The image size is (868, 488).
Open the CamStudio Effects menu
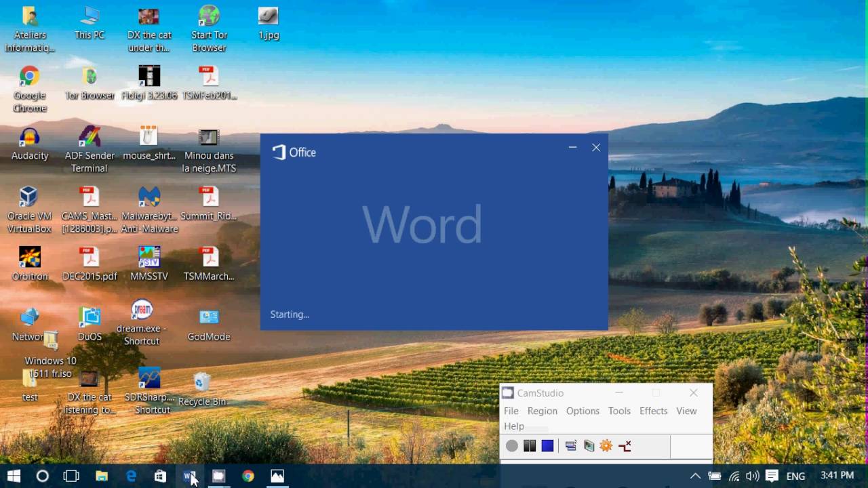click(654, 411)
